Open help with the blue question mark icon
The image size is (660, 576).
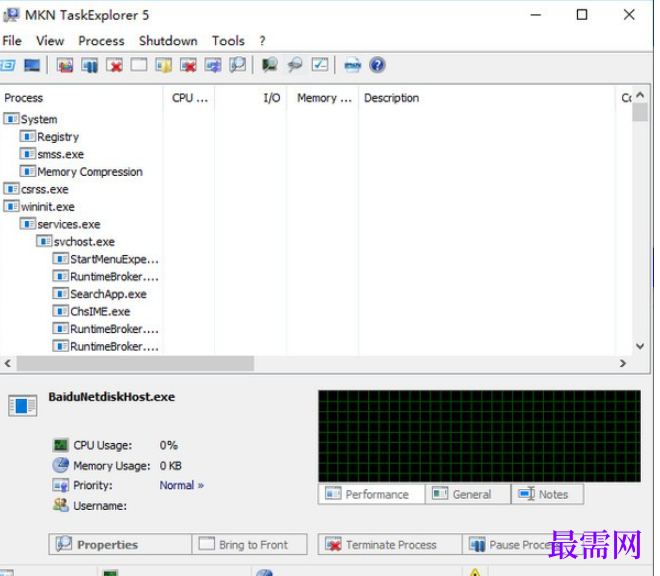tap(378, 65)
